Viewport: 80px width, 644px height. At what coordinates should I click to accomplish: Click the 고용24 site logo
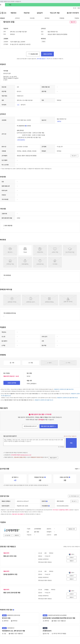3,13
